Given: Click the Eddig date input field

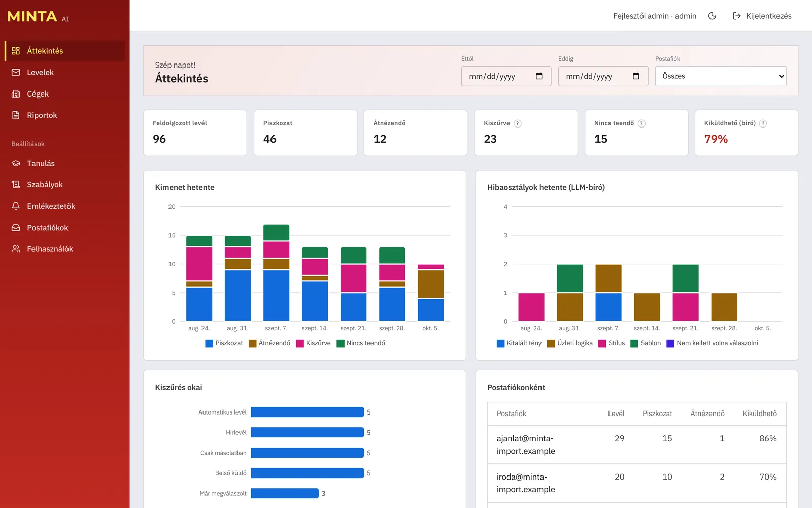Looking at the screenshot, I should pos(603,76).
